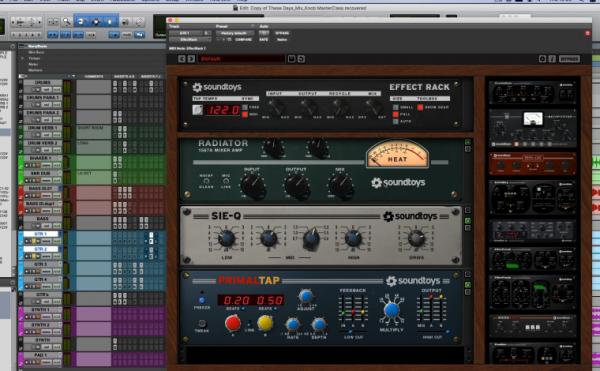
Task: Click the red A button on PrimalTap
Action: (x=233, y=324)
